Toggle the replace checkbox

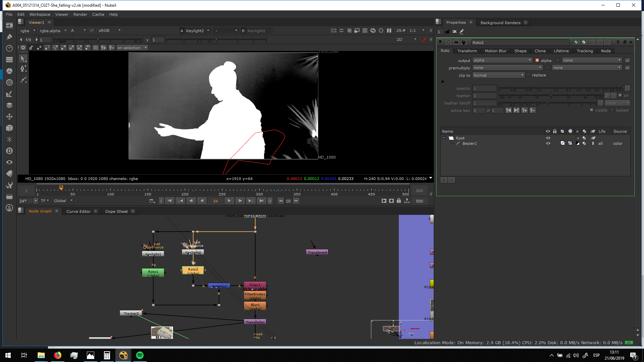(528, 75)
